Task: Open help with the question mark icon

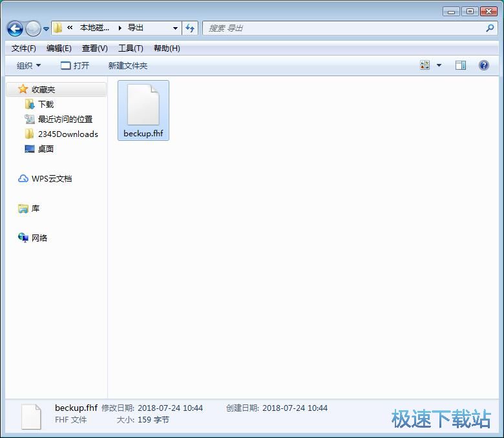Action: tap(484, 65)
